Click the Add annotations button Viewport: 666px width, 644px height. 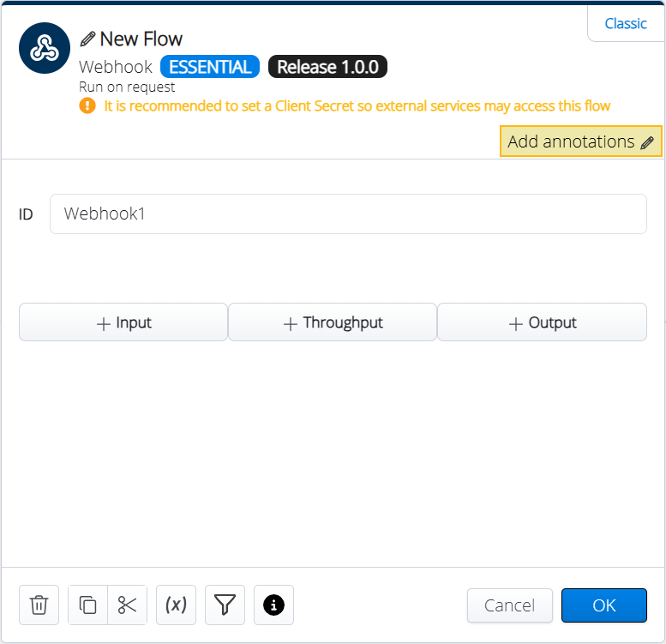[x=580, y=141]
